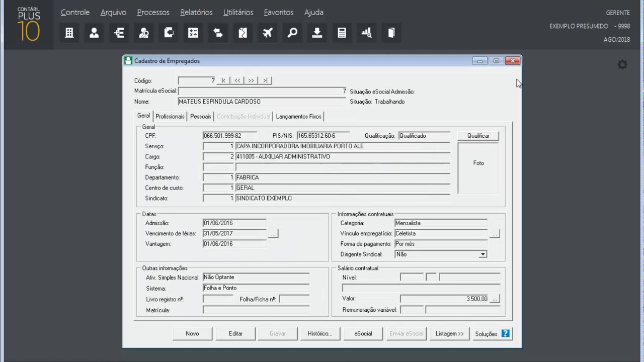
Task: Open the Ajuda menu
Action: tap(314, 12)
